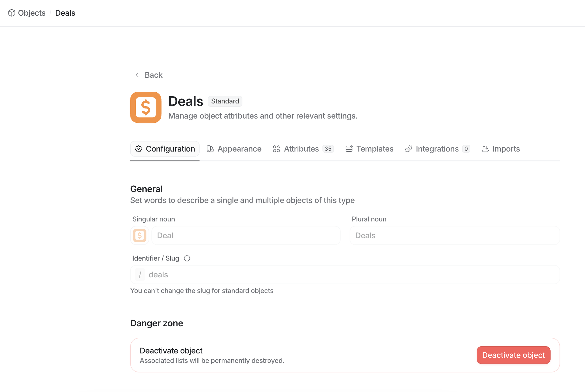Click the gear icon on Configuration tab
The width and height of the screenshot is (585, 392).
click(x=138, y=149)
